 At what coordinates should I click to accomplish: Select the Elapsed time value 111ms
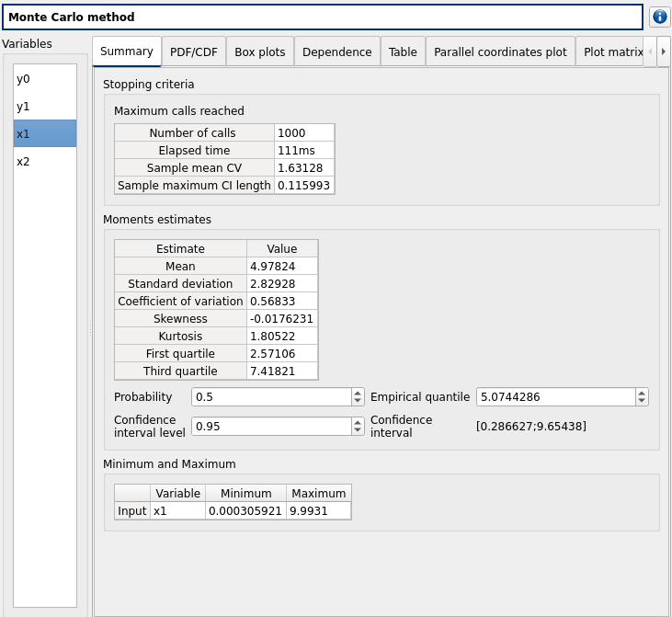tap(304, 151)
